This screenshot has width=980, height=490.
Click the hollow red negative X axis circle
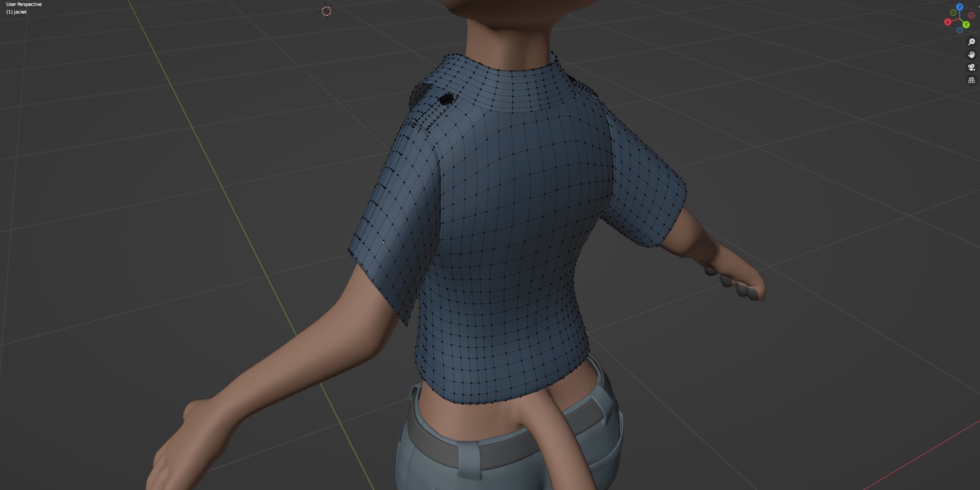(972, 16)
